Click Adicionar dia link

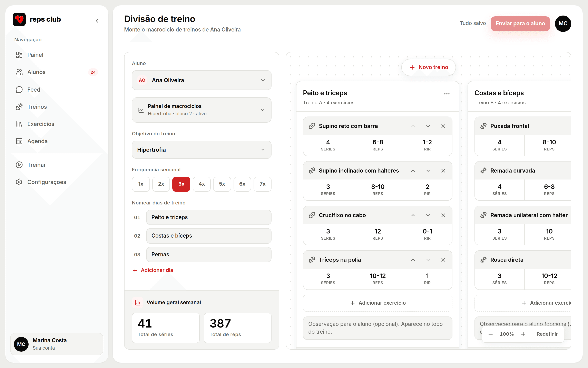pyautogui.click(x=153, y=270)
